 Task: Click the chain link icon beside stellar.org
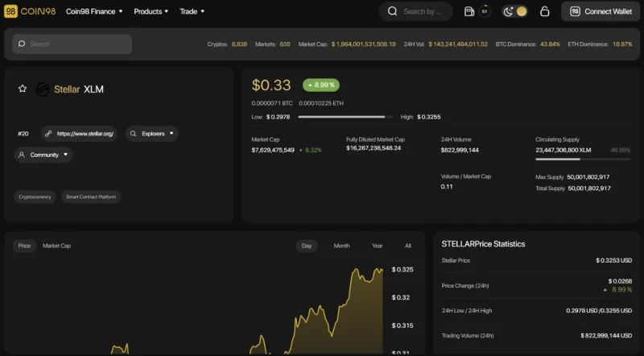pos(48,134)
